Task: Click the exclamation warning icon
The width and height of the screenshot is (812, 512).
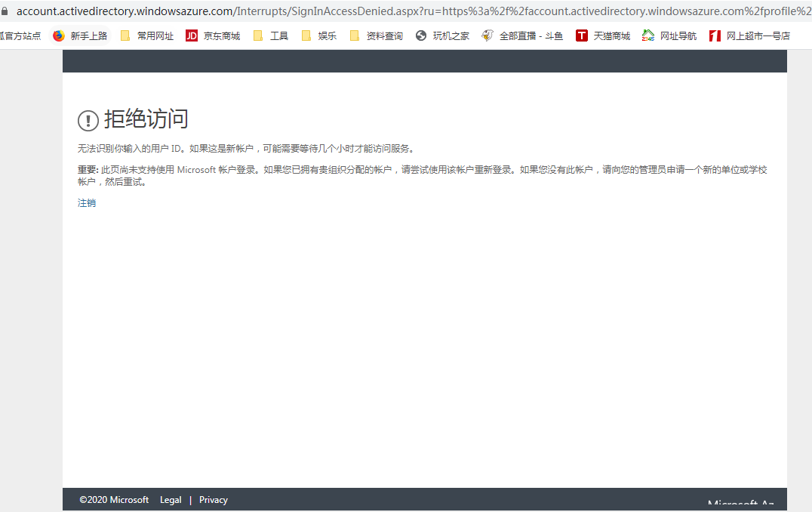Action: click(88, 120)
